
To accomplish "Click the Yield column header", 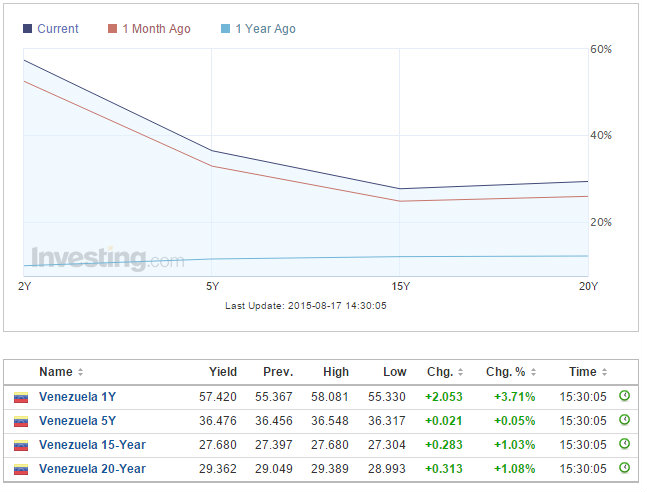I will [x=223, y=372].
